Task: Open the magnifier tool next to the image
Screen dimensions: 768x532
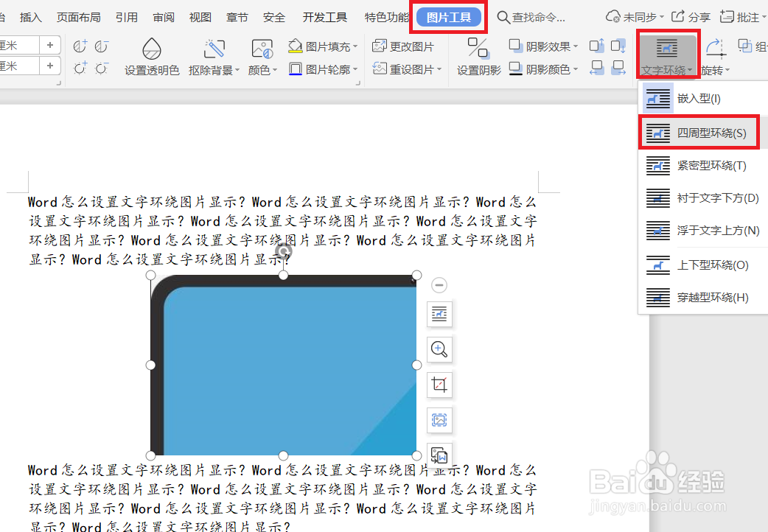Action: coord(439,349)
